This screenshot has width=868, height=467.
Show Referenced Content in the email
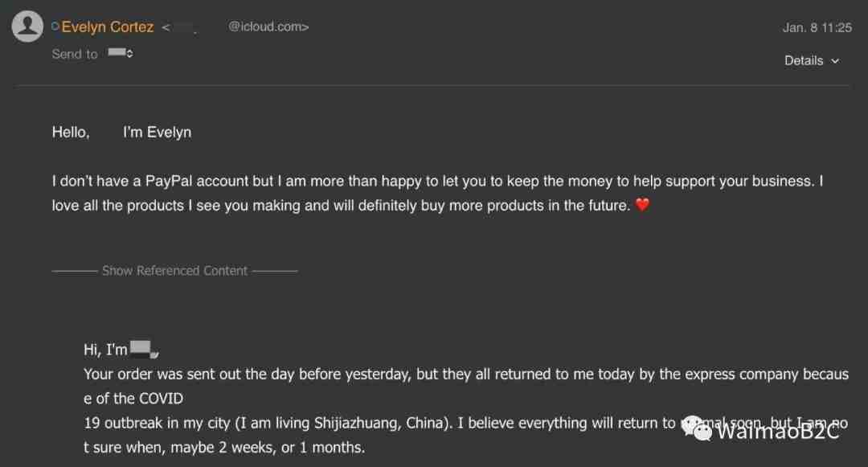[x=174, y=271]
